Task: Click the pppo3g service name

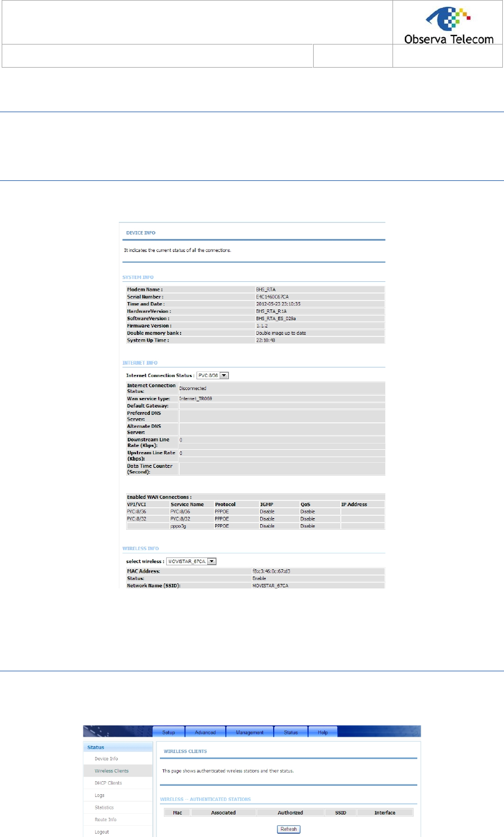Action: (179, 526)
